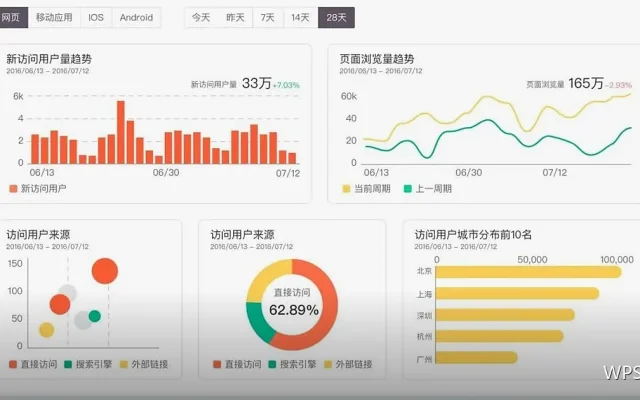Image resolution: width=640 pixels, height=400 pixels.
Task: Click the 访问用户城市分布前10名 title
Action: pos(473,234)
